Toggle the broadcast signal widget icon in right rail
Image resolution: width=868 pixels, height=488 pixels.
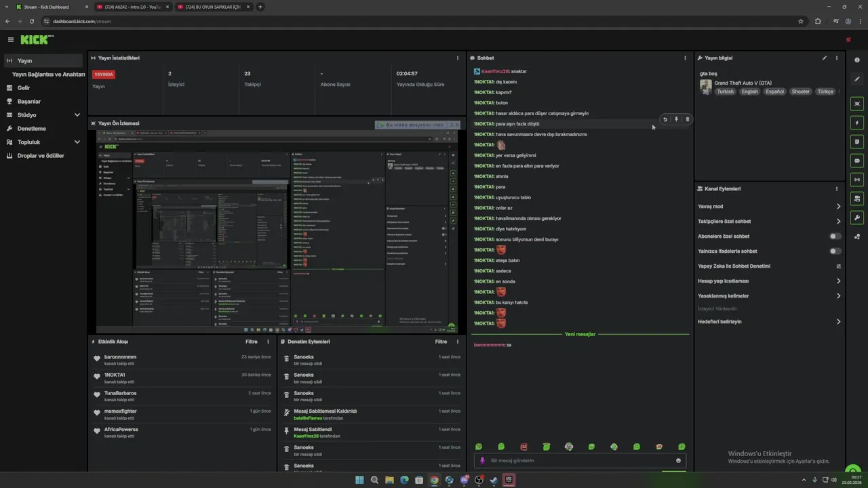pos(857,180)
